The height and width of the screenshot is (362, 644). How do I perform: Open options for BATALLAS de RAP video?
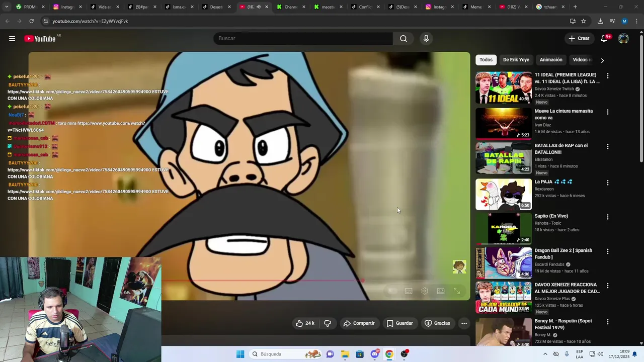click(607, 147)
